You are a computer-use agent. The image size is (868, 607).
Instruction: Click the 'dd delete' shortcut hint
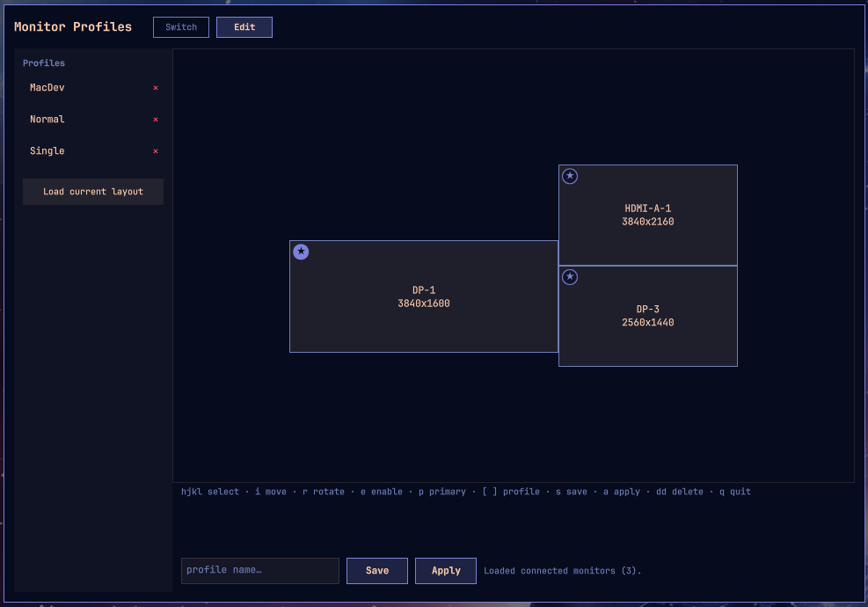pos(680,491)
